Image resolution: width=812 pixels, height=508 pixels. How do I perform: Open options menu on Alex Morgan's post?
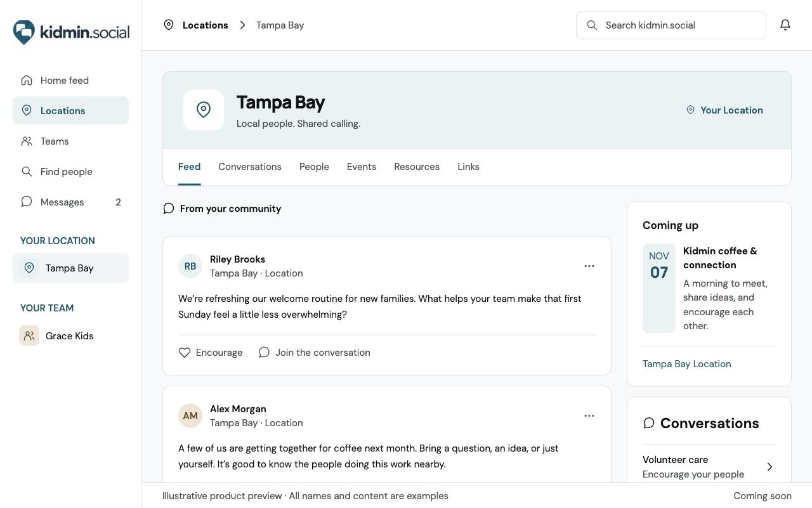point(589,416)
